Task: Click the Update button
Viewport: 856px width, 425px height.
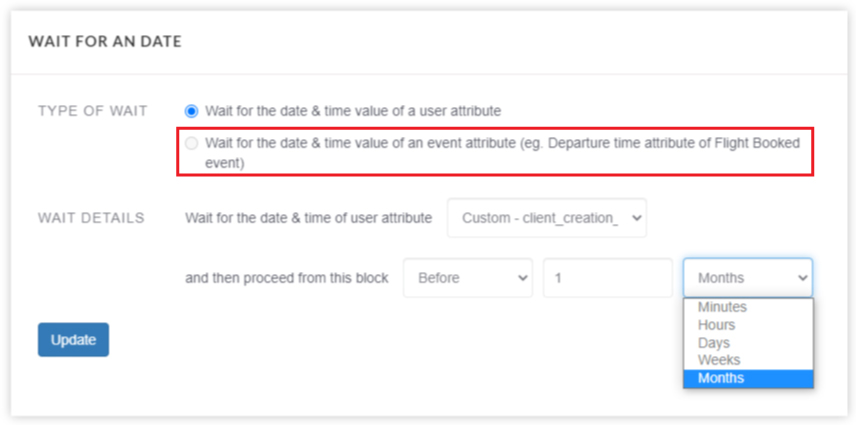Action: coord(73,340)
